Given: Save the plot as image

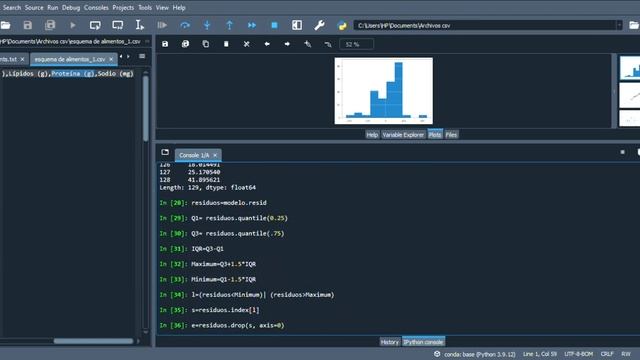Looking at the screenshot, I should 165,44.
